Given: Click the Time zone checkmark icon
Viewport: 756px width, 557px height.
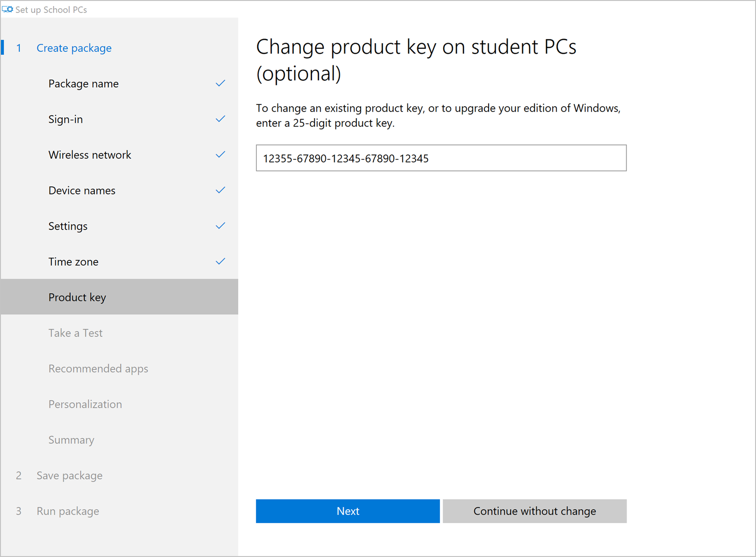Looking at the screenshot, I should coord(220,262).
